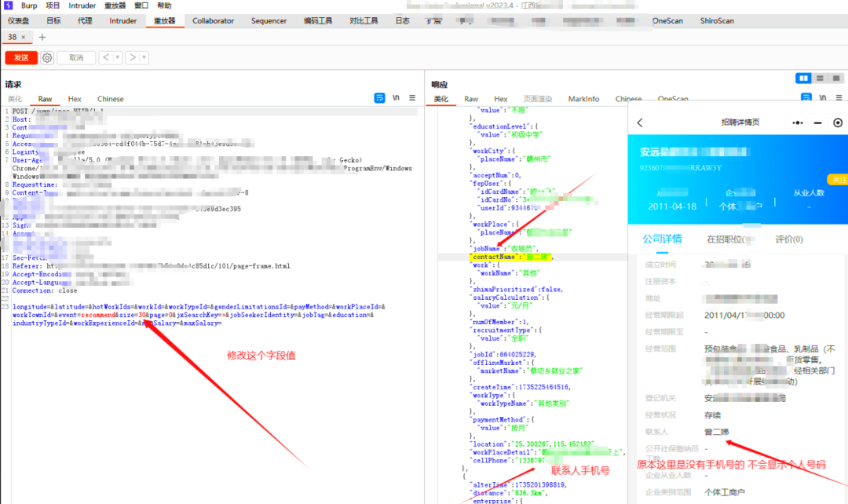
Task: Switch to ShiroScan tool tab
Action: click(x=717, y=21)
